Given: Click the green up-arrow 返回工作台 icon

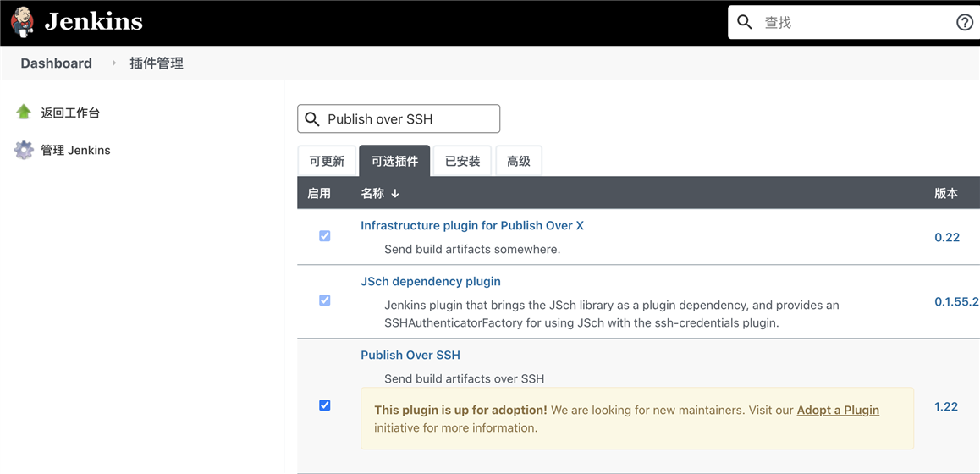Looking at the screenshot, I should 24,113.
